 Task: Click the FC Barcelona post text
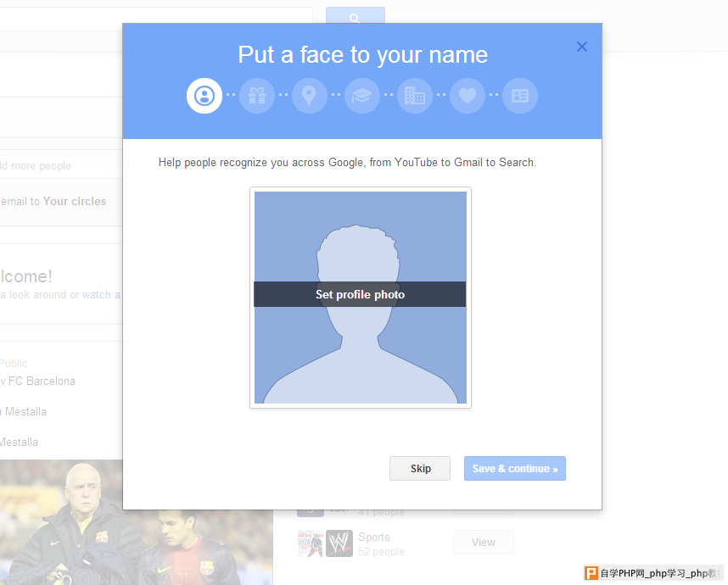(37, 381)
